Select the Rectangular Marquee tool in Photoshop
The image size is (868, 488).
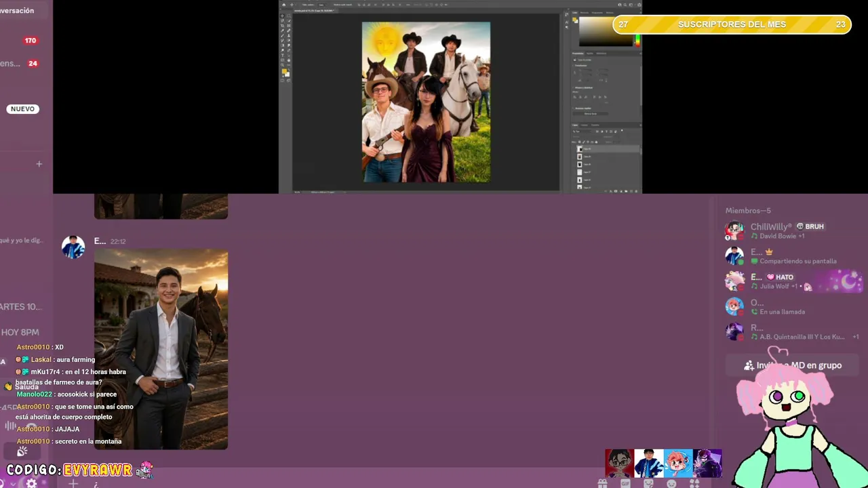(289, 16)
